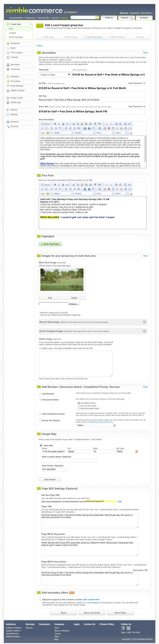Screen dimensions: 159x644
Task: Check Survey Your Buyers option
Action: point(41,420)
